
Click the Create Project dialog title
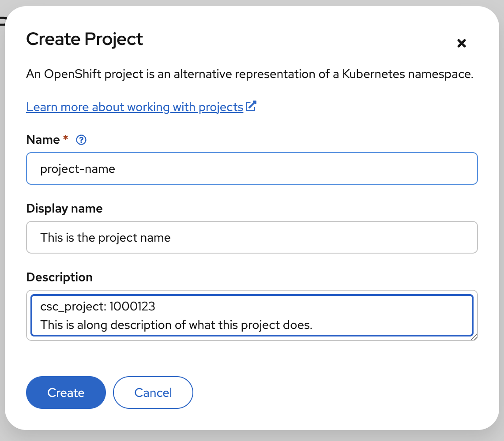84,40
